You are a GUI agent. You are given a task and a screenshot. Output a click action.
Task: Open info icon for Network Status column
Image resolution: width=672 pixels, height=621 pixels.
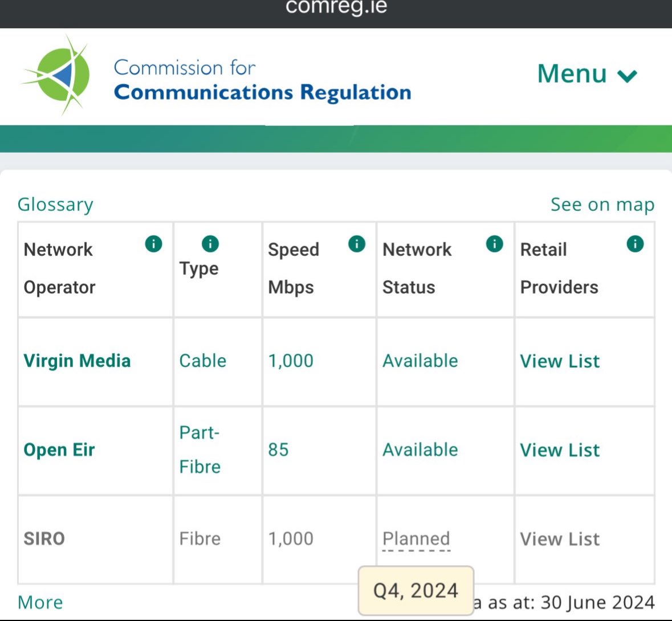494,244
